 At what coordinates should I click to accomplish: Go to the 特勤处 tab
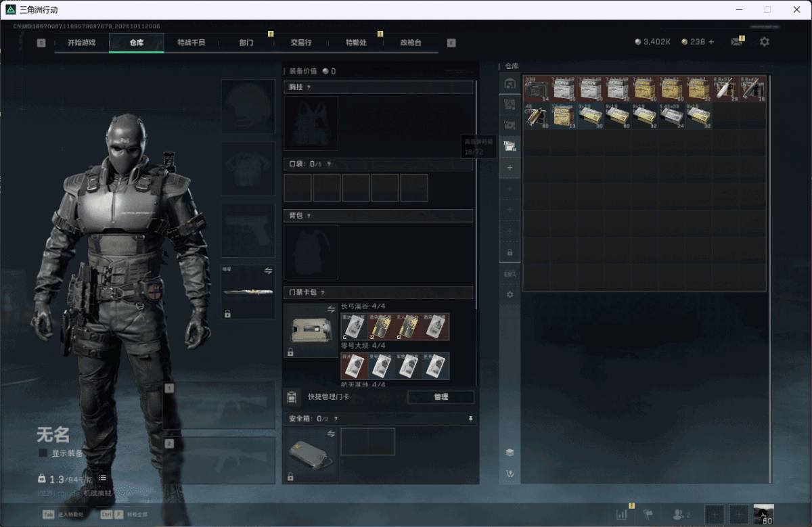356,43
